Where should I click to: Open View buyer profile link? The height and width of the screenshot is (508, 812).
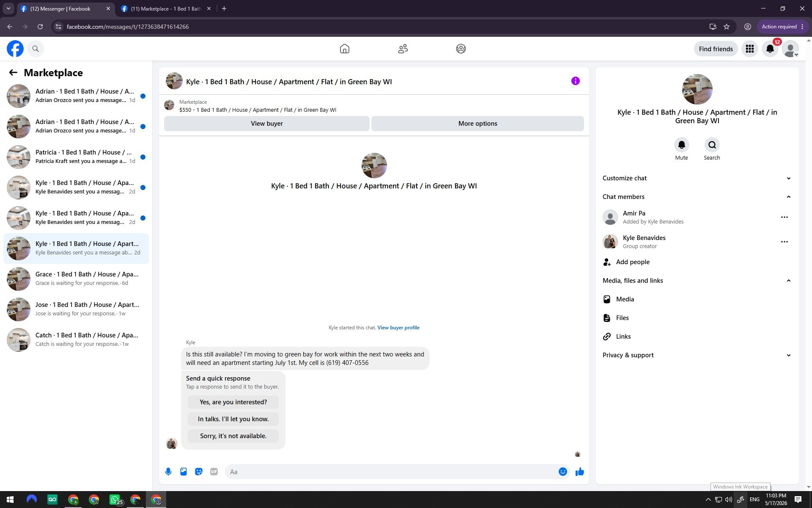(x=398, y=328)
